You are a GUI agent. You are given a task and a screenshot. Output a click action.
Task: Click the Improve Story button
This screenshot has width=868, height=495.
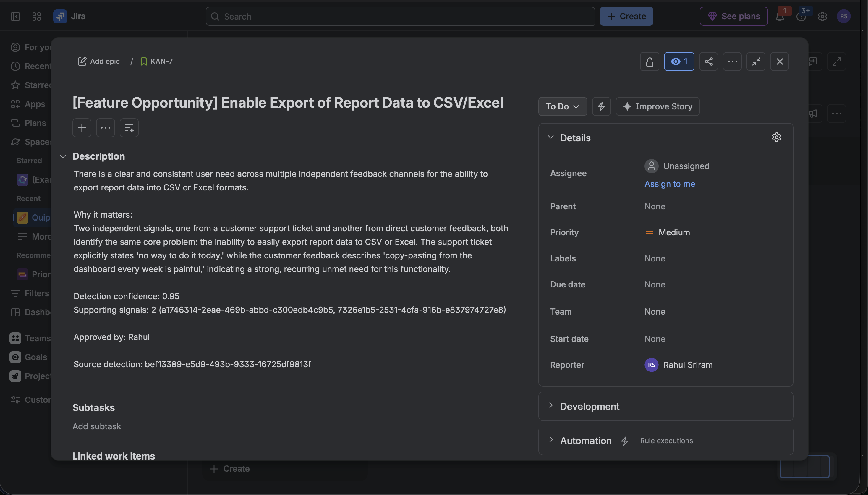(x=657, y=106)
